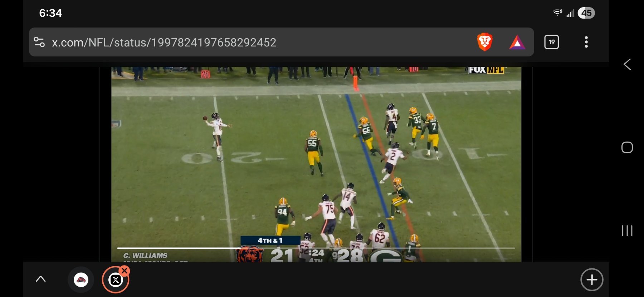
Task: Tap the Wi-Fi status icon
Action: (557, 13)
